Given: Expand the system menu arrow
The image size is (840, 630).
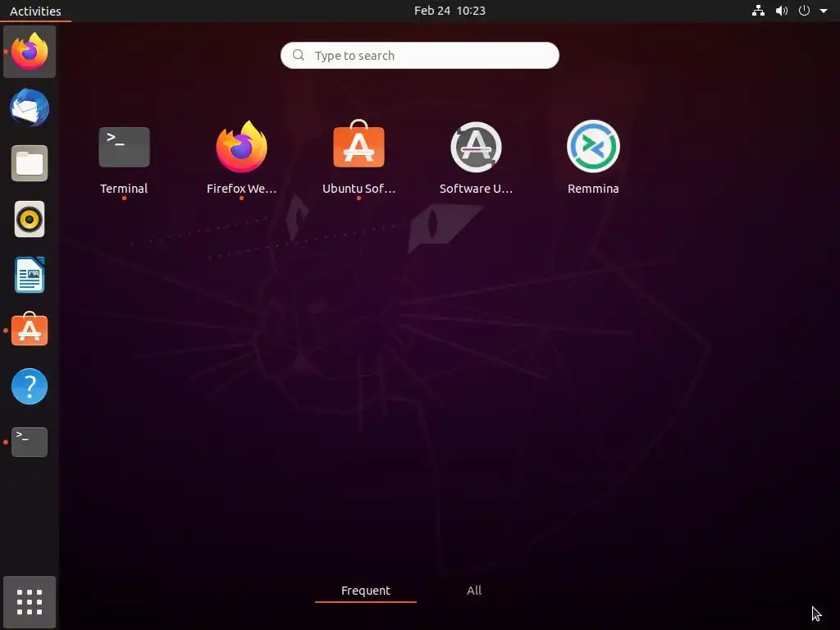Looking at the screenshot, I should [824, 11].
